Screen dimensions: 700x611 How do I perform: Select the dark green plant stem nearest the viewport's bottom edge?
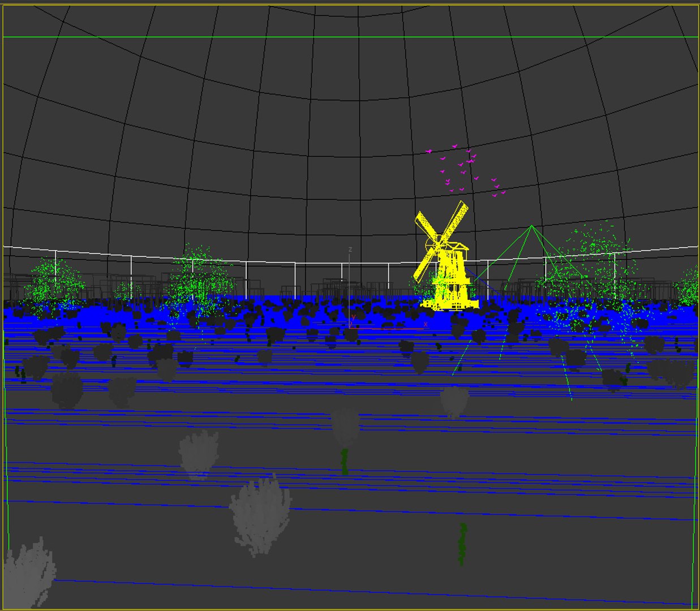tap(462, 544)
